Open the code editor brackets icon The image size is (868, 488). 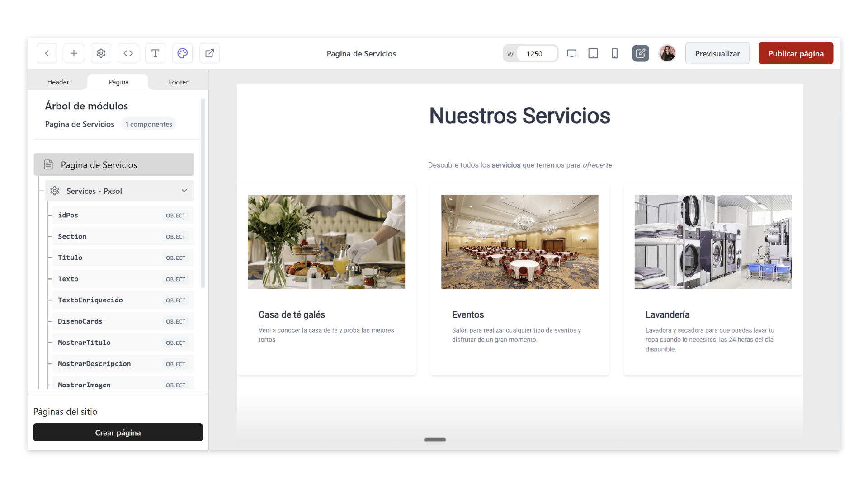click(x=128, y=53)
